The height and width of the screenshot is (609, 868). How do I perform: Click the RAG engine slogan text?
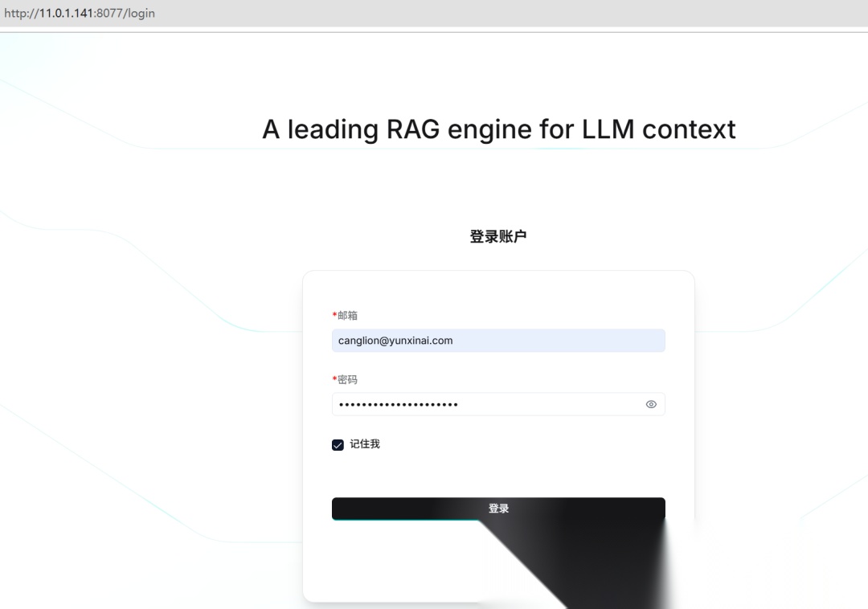[498, 129]
